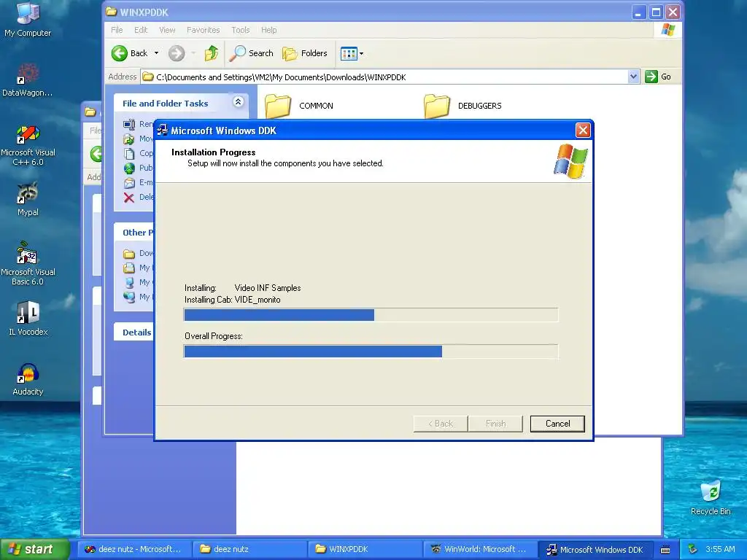Viewport: 747px width, 560px height.
Task: Launch Microsoft Visual Basic 6.0 shortcut
Action: click(x=28, y=264)
